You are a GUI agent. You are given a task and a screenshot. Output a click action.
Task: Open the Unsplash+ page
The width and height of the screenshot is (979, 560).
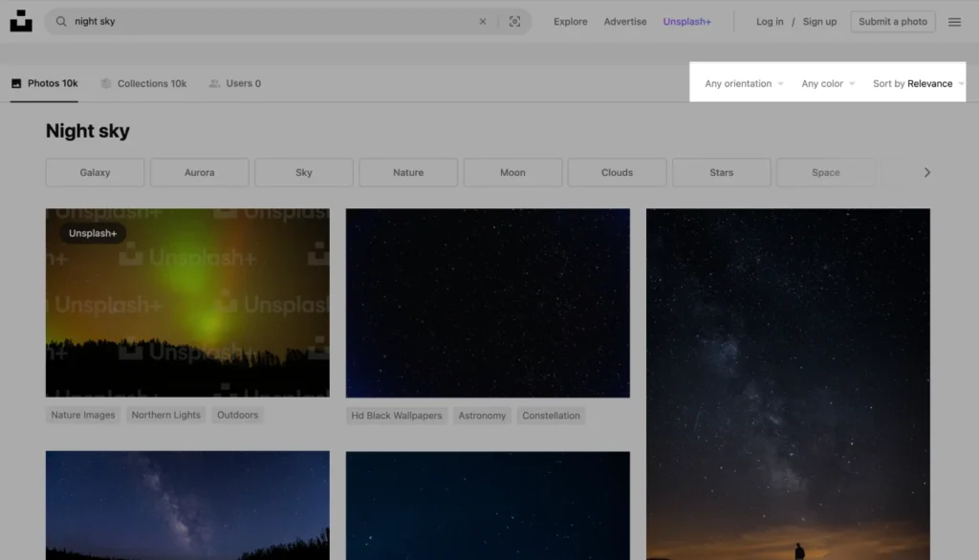(x=686, y=21)
